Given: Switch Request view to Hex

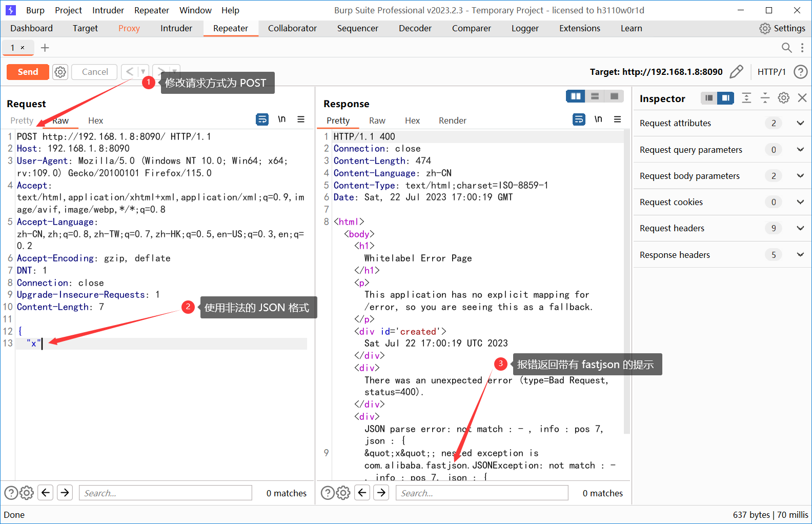Looking at the screenshot, I should click(95, 120).
